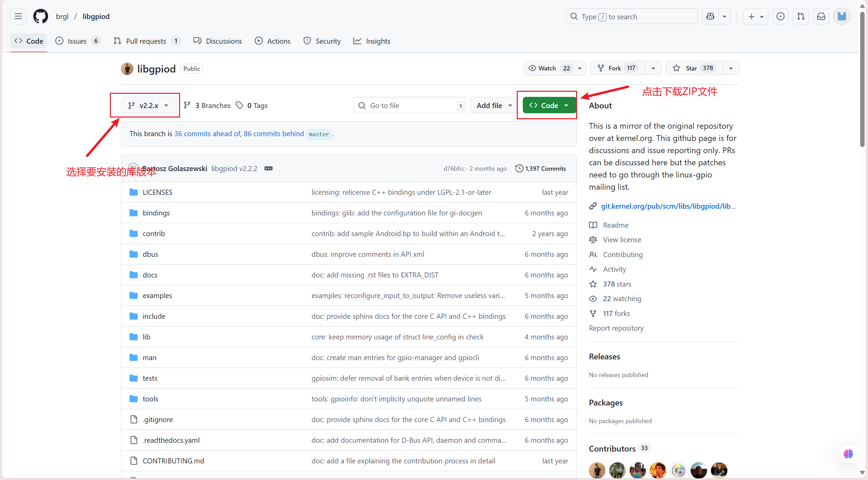
Task: Open the hamburger navigation menu
Action: pos(18,16)
